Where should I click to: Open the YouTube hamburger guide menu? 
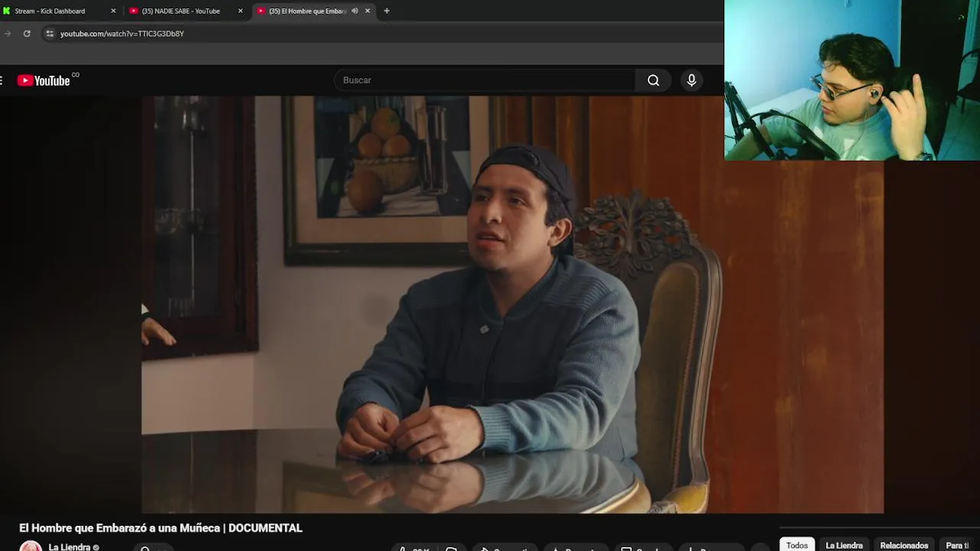pyautogui.click(x=2, y=80)
